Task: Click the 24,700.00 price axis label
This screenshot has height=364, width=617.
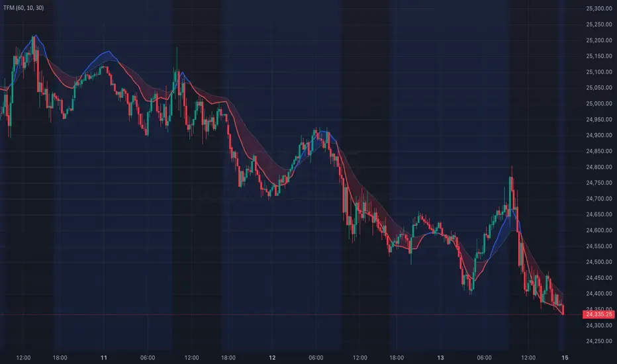Action: click(x=599, y=199)
